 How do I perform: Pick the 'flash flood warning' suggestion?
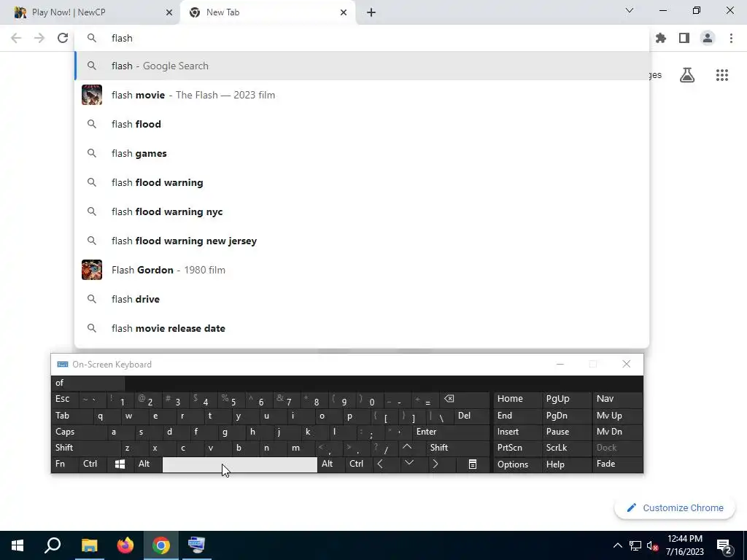[362, 182]
